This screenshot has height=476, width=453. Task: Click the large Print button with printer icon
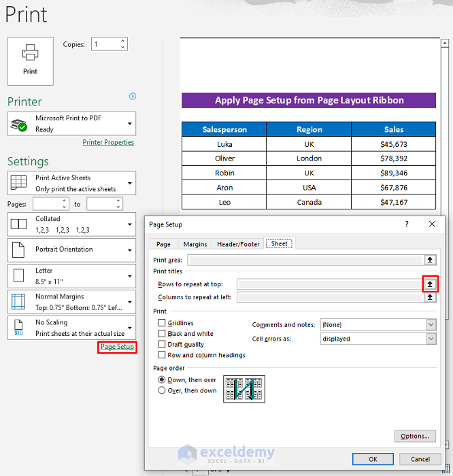pyautogui.click(x=31, y=61)
